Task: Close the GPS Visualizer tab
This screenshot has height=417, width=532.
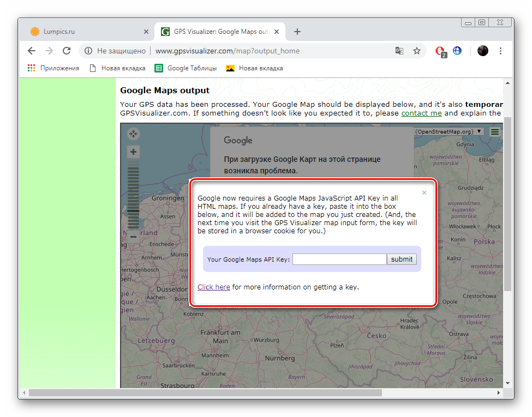Action: point(277,32)
